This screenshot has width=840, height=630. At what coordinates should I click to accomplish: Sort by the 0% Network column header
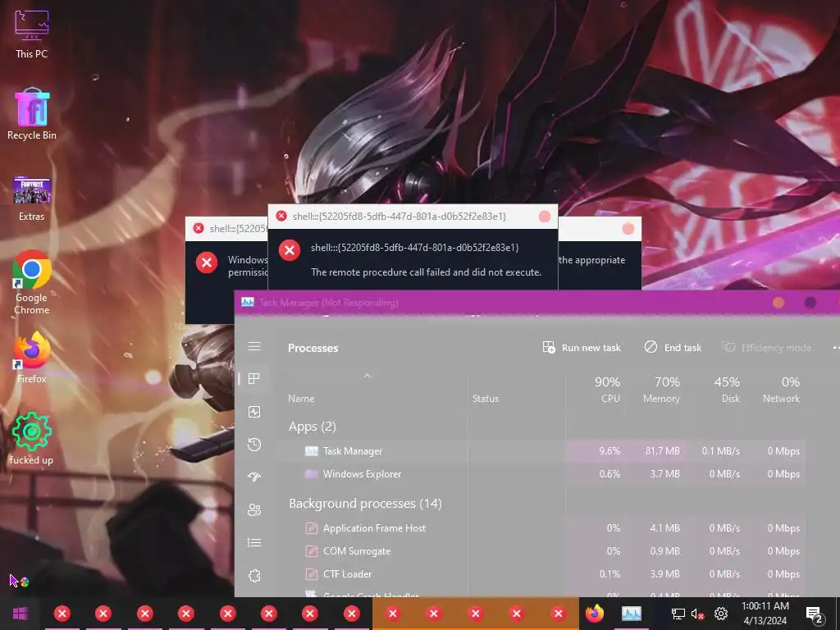(782, 390)
